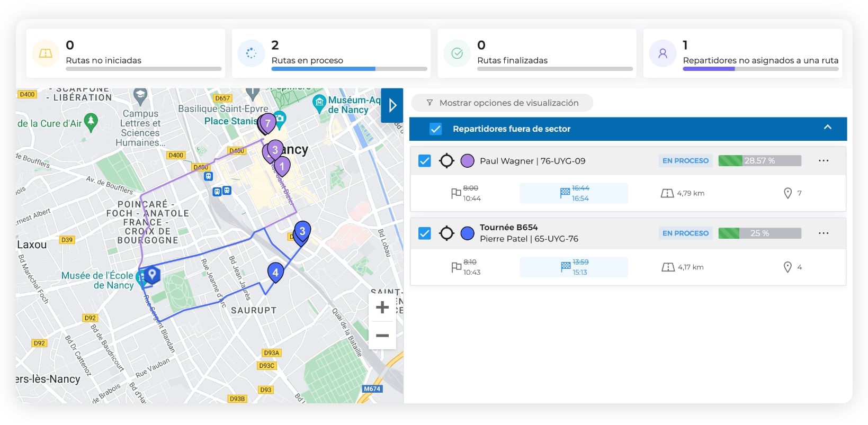This screenshot has height=425, width=868.
Task: Locate Pierre Patel's route with crosshair icon
Action: click(x=446, y=233)
